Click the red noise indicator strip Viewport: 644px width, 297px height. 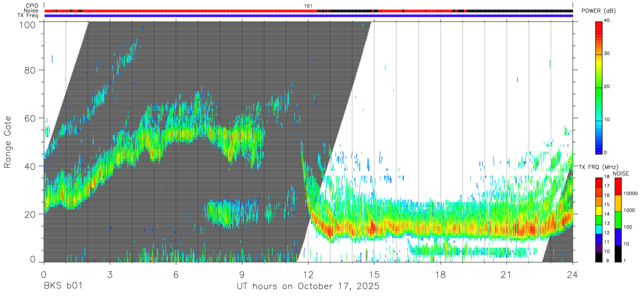click(308, 10)
